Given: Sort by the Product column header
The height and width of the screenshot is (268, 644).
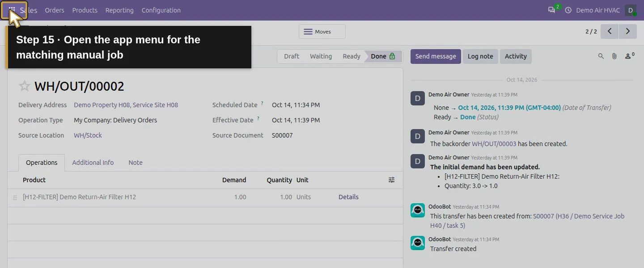Looking at the screenshot, I should (34, 180).
